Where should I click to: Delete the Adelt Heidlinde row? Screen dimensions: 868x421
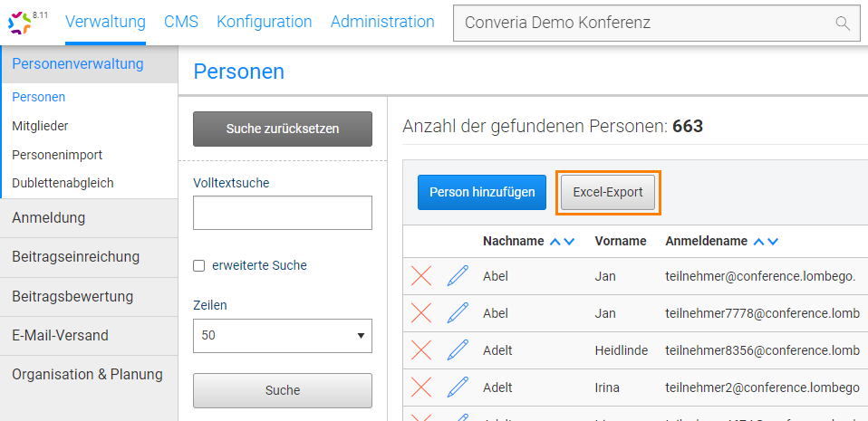421,350
